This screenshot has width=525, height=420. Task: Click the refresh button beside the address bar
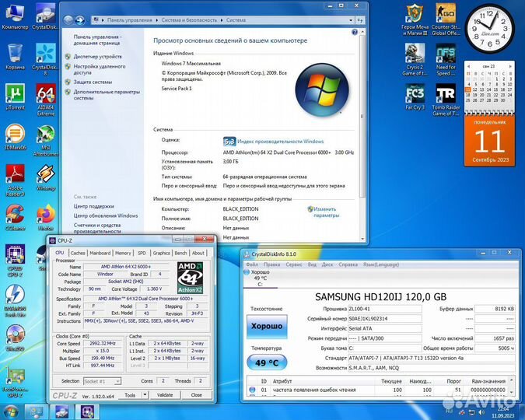tap(360, 20)
